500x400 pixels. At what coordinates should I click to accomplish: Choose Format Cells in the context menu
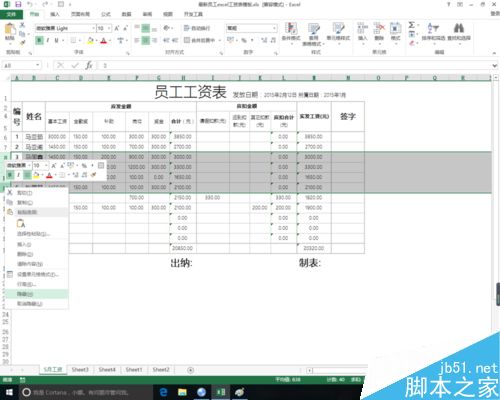[x=37, y=274]
